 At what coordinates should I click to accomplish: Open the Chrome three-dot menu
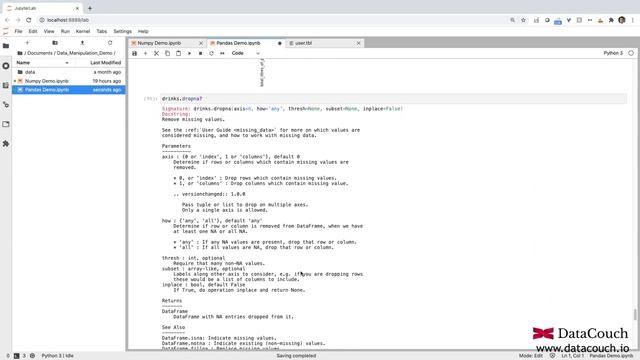pyautogui.click(x=633, y=20)
